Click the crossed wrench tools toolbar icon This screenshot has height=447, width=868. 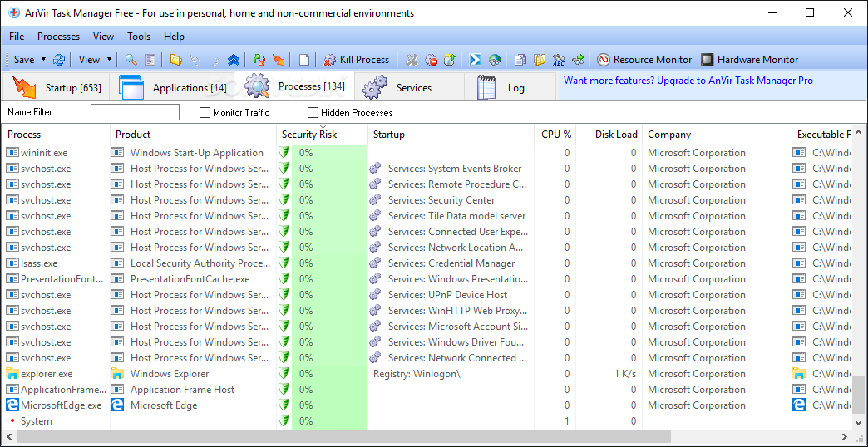coord(412,60)
